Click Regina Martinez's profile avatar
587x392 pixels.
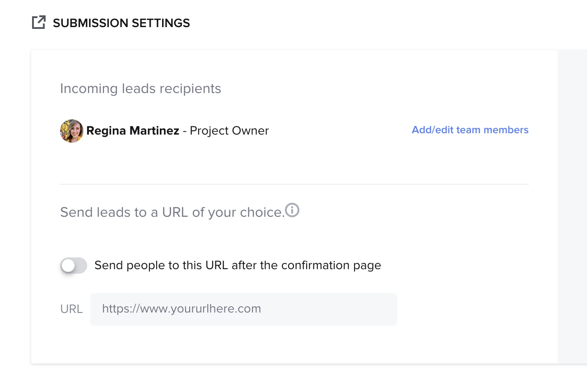[71, 131]
